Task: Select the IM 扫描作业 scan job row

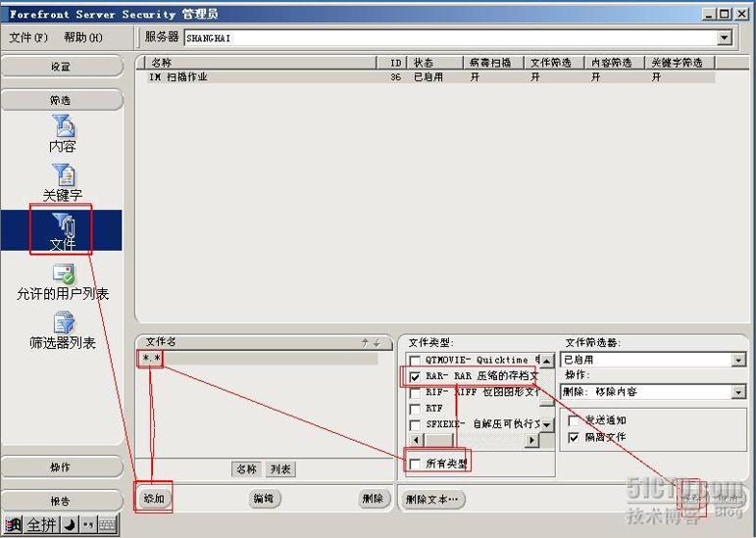Action: coord(431,77)
